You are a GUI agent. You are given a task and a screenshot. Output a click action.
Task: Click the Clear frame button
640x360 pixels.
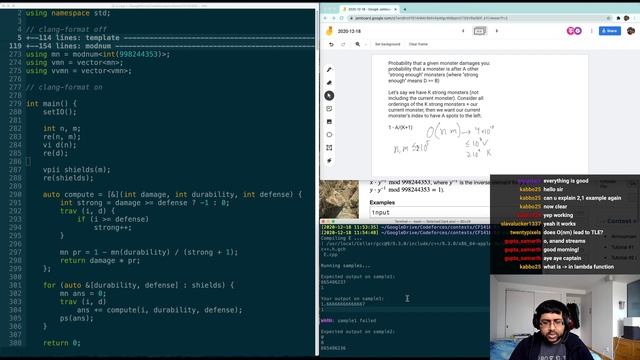(418, 44)
